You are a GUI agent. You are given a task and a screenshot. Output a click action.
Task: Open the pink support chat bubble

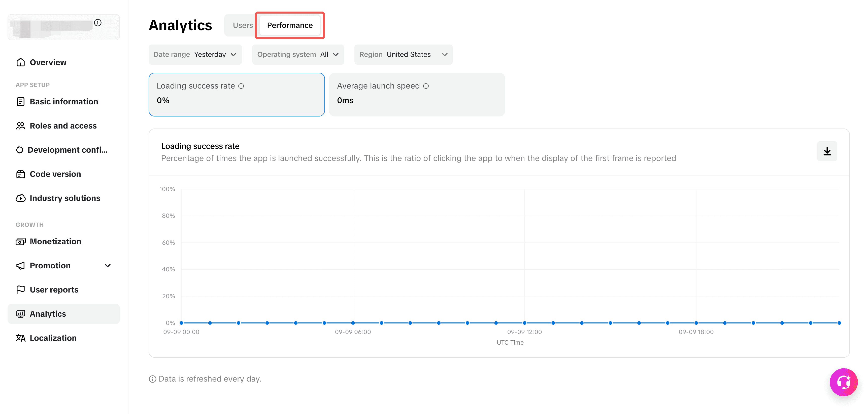(843, 382)
